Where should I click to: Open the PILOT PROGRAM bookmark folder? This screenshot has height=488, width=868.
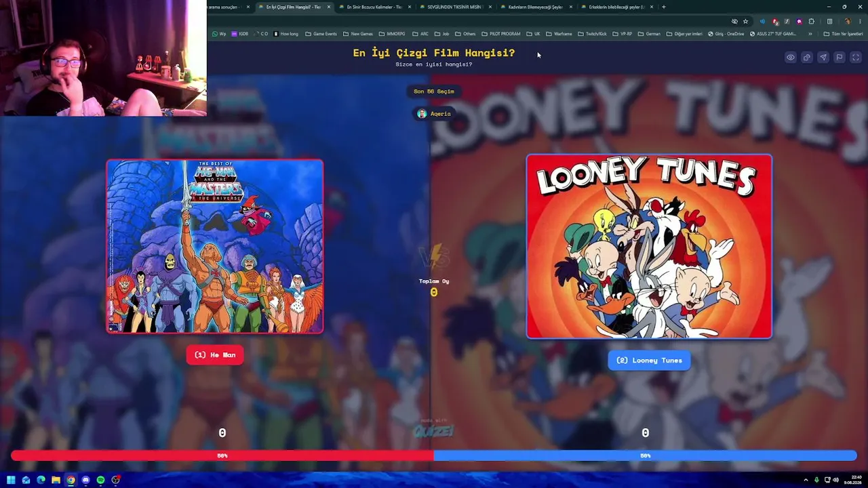[500, 34]
